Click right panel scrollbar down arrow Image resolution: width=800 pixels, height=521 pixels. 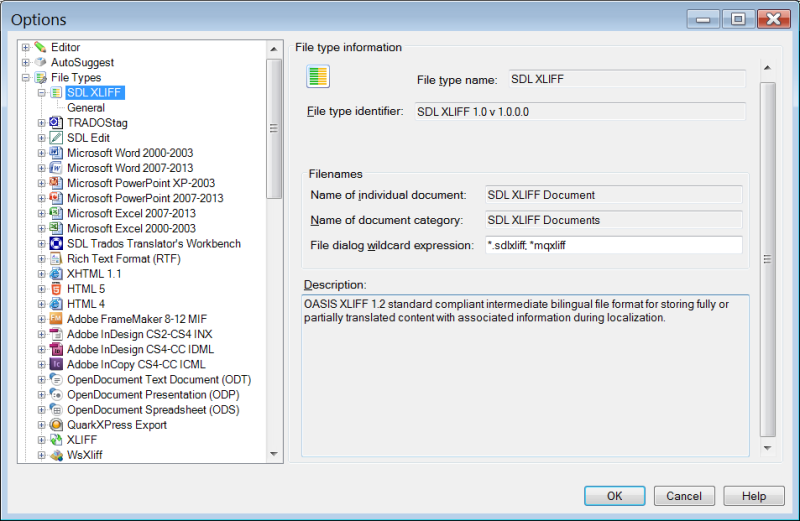(x=767, y=448)
